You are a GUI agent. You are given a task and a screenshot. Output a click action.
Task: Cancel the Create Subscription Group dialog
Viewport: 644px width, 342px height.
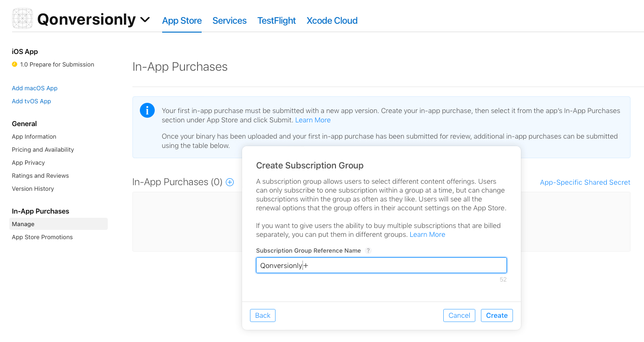coord(459,315)
